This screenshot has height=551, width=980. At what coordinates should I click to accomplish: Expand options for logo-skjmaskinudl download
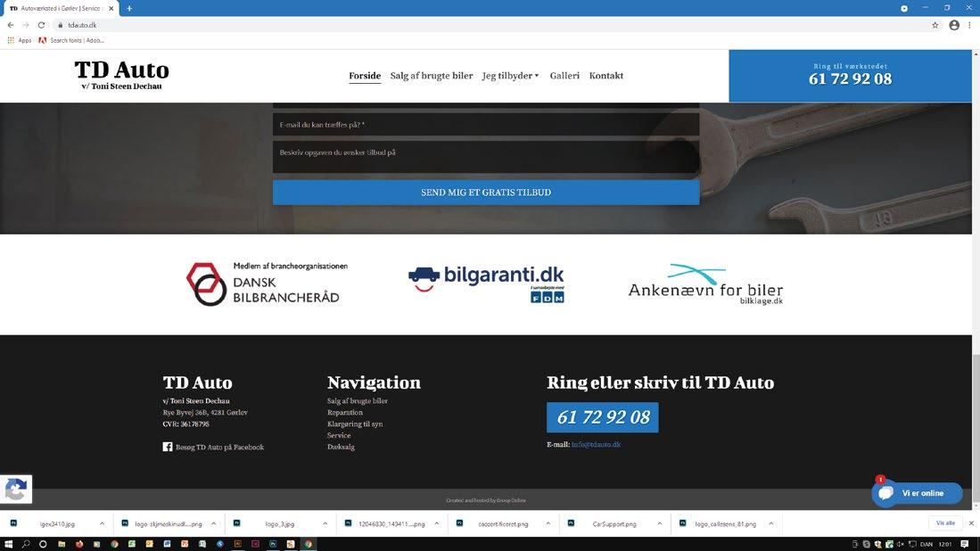point(213,523)
